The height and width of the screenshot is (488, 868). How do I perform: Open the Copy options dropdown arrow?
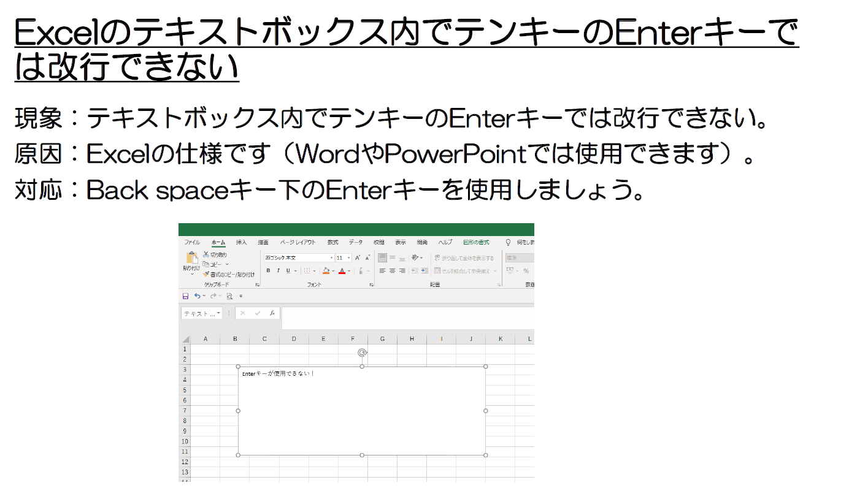[x=227, y=264]
